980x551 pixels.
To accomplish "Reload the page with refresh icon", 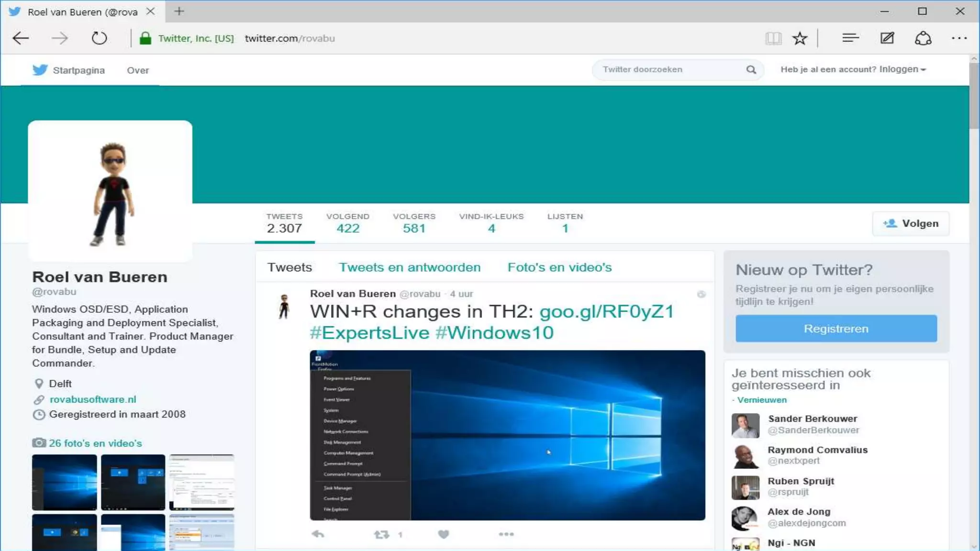I will [99, 38].
